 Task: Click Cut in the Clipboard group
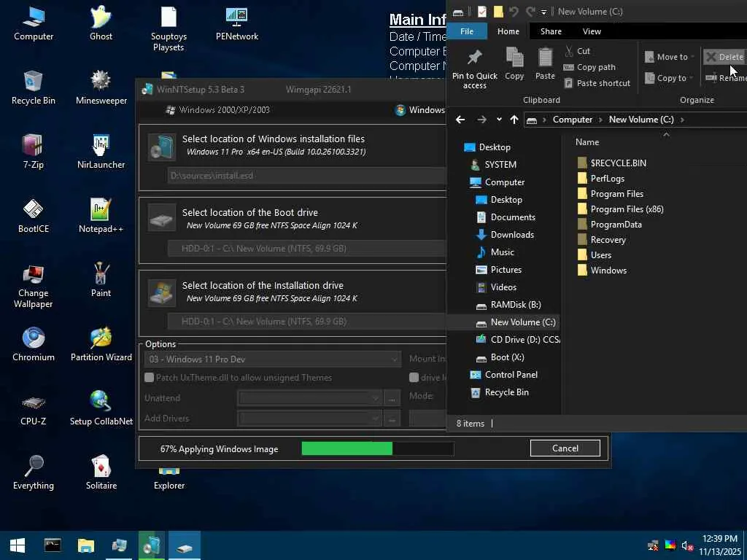point(577,51)
